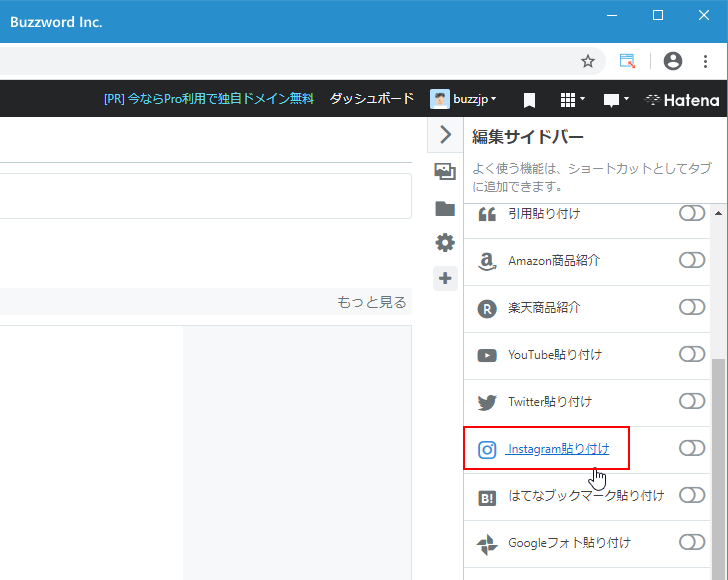Toggle the 引用貼り付け shortcut switch
Screen dimensions: 728x580
(x=692, y=213)
